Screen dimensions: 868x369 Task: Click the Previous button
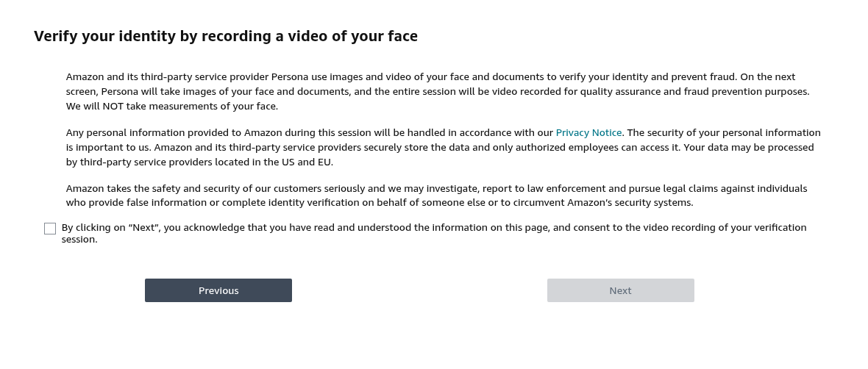(218, 290)
